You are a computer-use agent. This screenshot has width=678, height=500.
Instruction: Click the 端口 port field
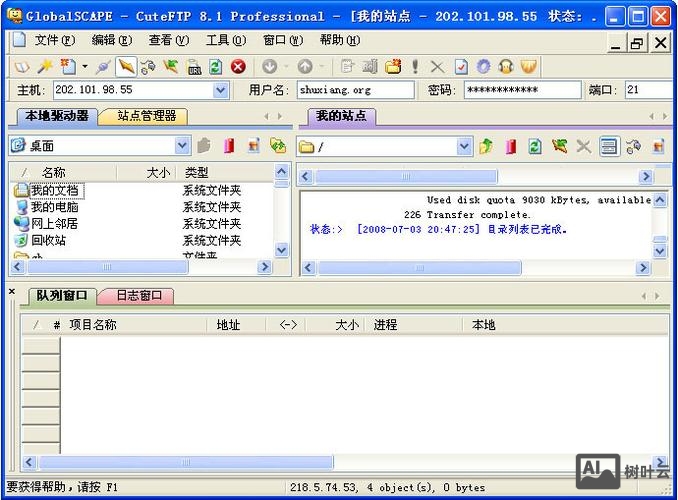[649, 90]
